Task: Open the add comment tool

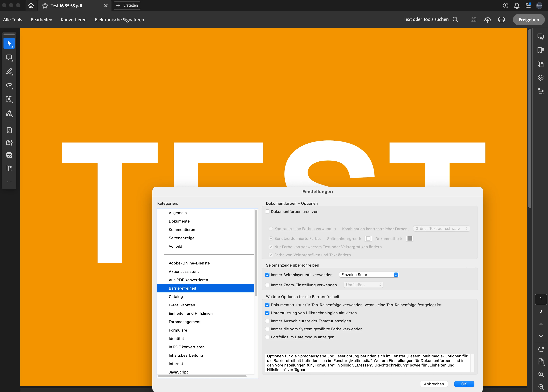Action: [x=9, y=57]
